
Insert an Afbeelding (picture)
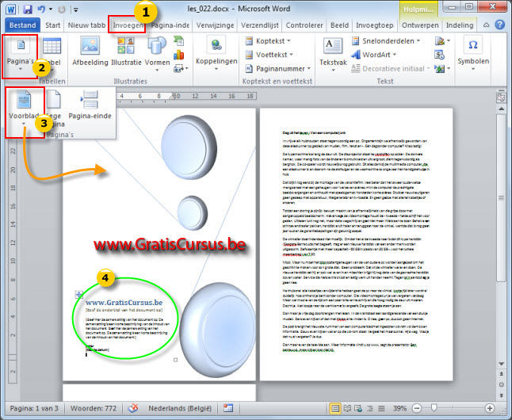click(x=90, y=52)
